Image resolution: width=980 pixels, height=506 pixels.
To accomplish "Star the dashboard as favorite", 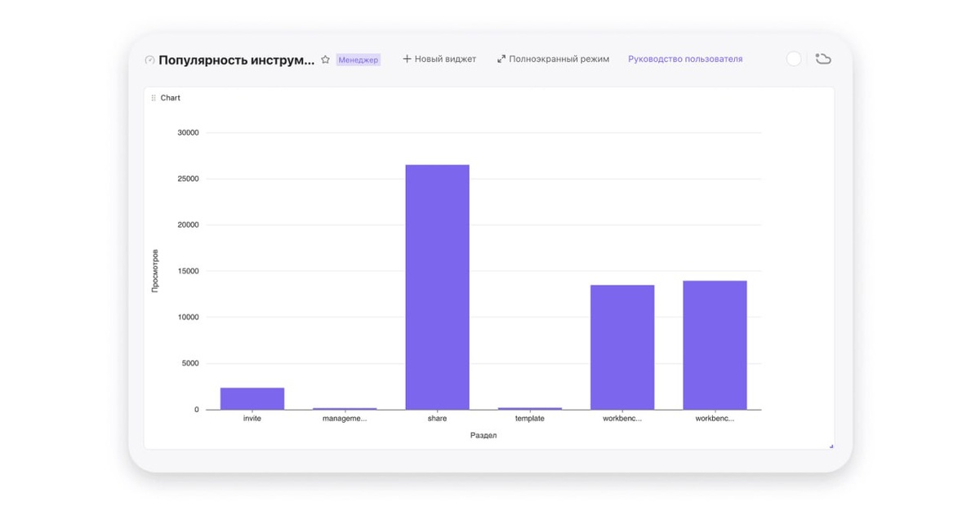I will (325, 60).
